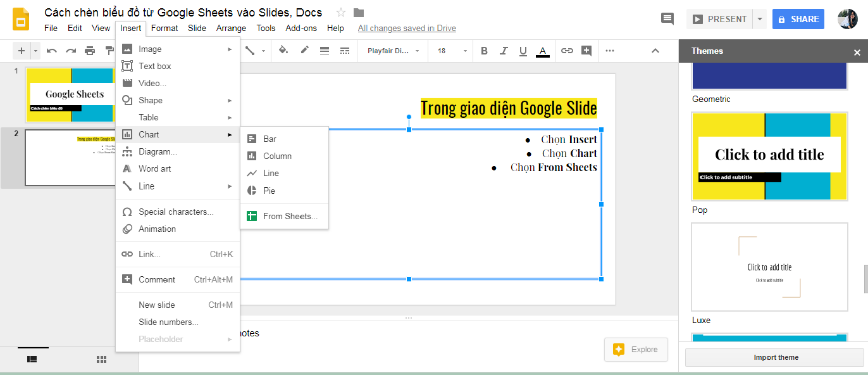The width and height of the screenshot is (868, 375).
Task: Toggle bold formatting
Action: click(x=485, y=51)
